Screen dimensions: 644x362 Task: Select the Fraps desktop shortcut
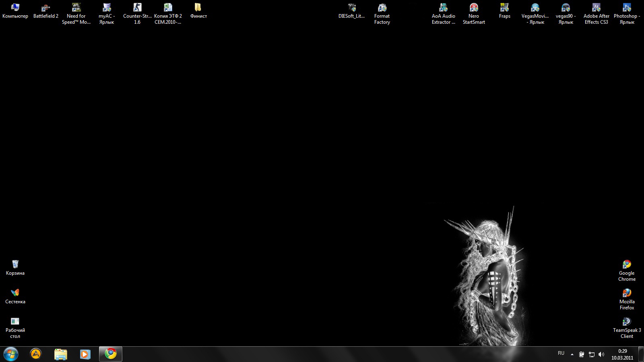pyautogui.click(x=504, y=8)
